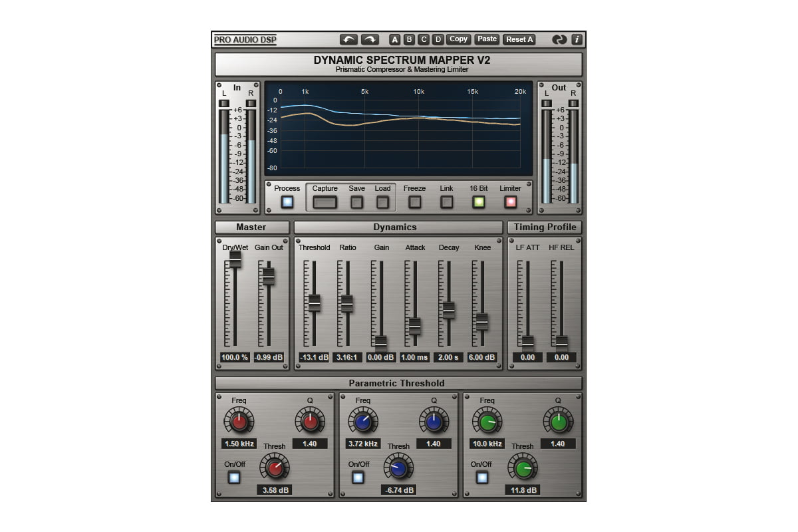
Task: Click the blue band Q knob
Action: click(x=434, y=421)
